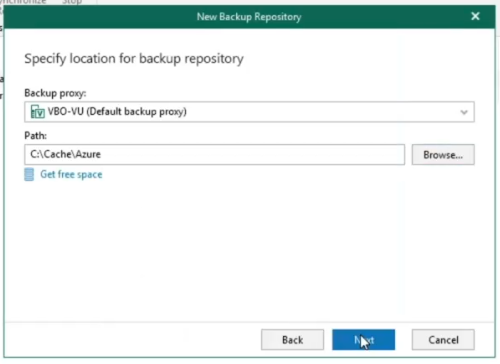
Task: Click the database icon beside Get free space
Action: [x=29, y=175]
